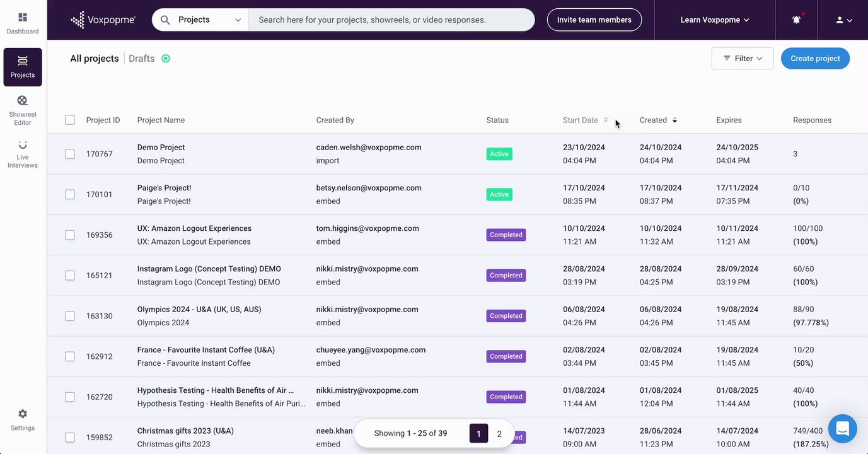The height and width of the screenshot is (454, 868).
Task: Click the notifications bell icon
Action: 797,20
